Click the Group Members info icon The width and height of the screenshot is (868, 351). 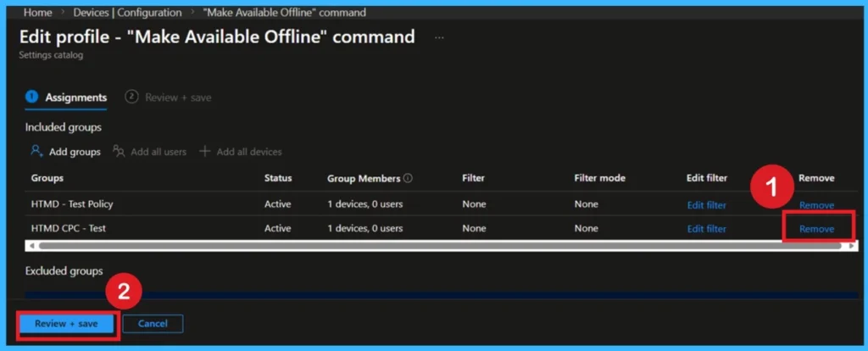pyautogui.click(x=408, y=178)
